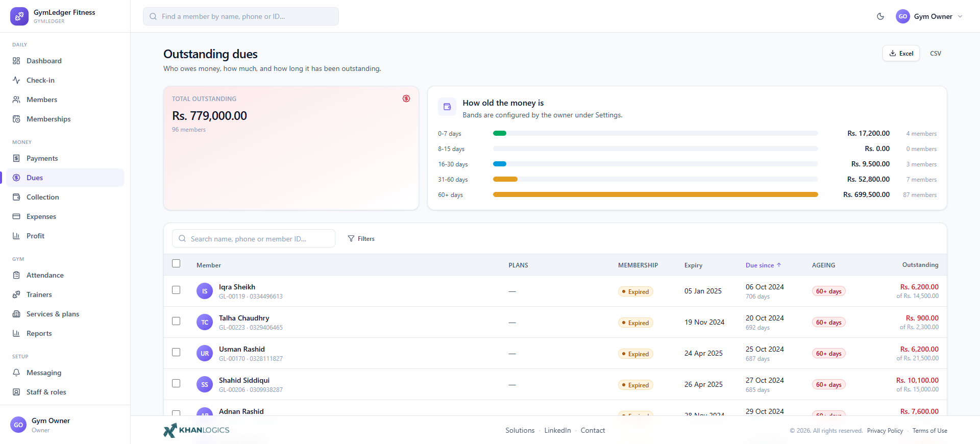
Task: Open Staff & roles
Action: click(65, 392)
